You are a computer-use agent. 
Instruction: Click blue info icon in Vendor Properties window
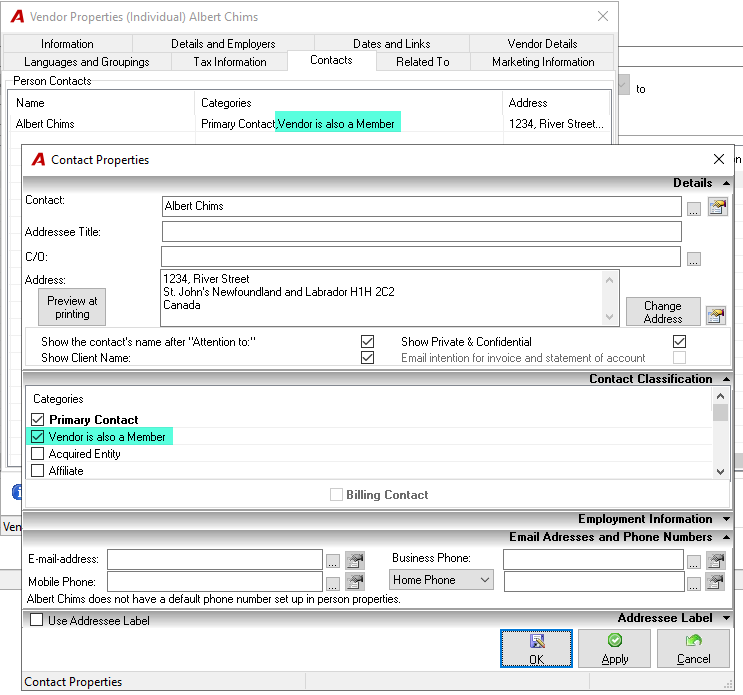point(17,492)
